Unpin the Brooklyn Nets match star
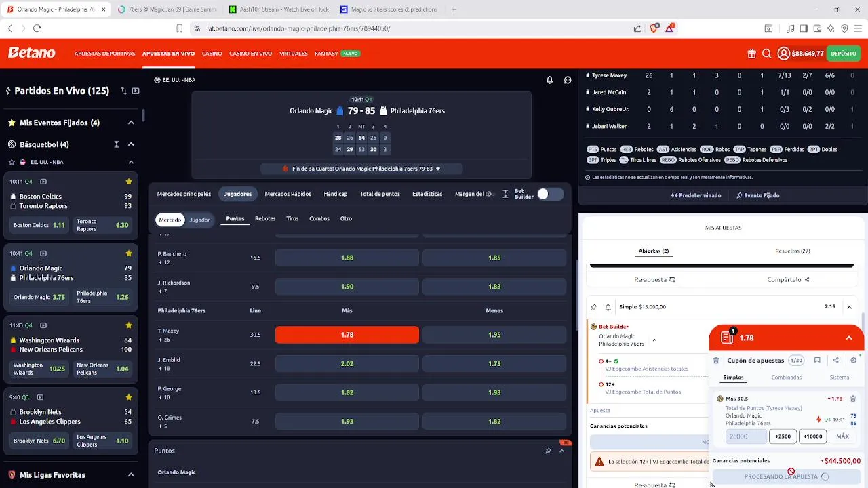868x488 pixels. pyautogui.click(x=129, y=397)
